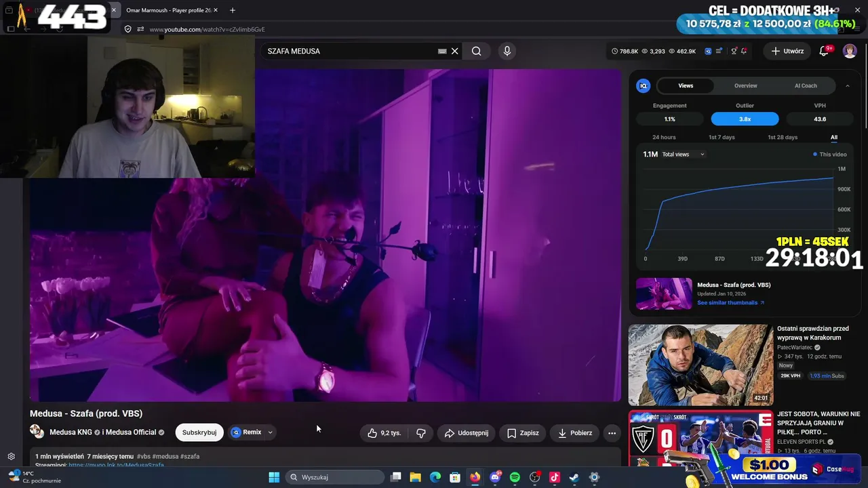The width and height of the screenshot is (868, 488).
Task: Open the Eleven Sports Porto video thumbnail
Action: point(701,438)
